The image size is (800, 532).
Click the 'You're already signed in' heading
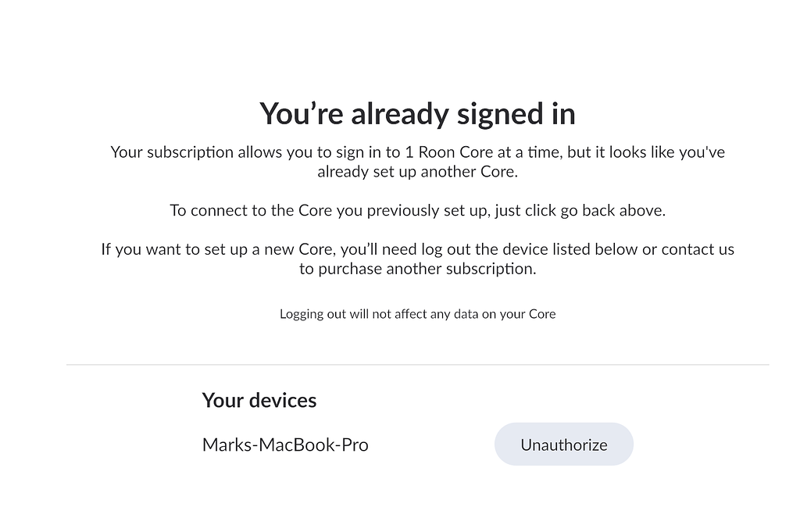(x=417, y=113)
